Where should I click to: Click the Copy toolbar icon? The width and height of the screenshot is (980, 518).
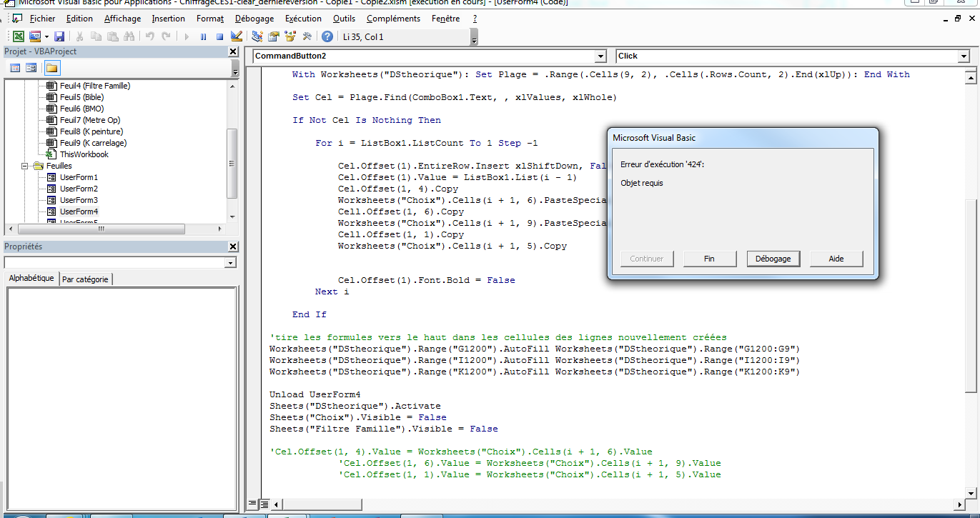[x=96, y=36]
